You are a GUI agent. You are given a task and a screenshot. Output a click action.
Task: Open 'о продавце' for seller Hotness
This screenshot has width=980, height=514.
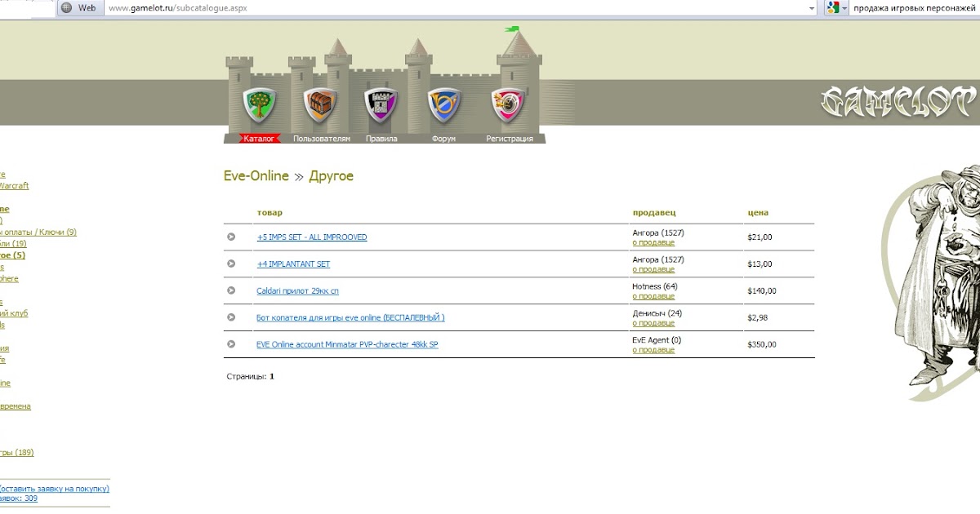pyautogui.click(x=653, y=296)
